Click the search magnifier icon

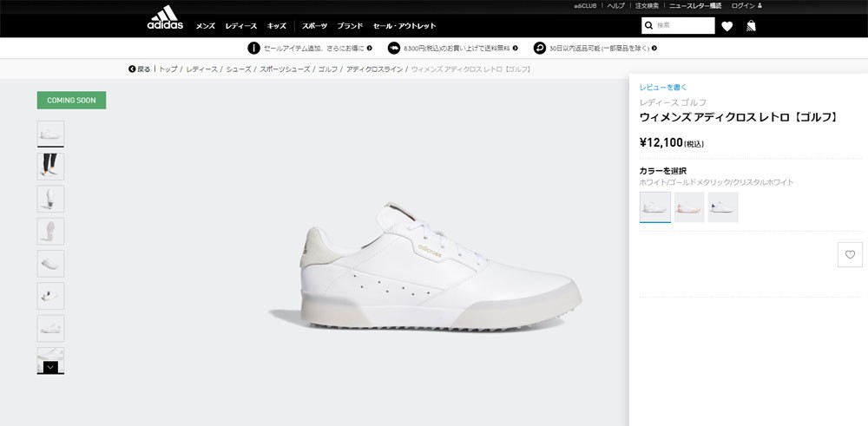(648, 25)
